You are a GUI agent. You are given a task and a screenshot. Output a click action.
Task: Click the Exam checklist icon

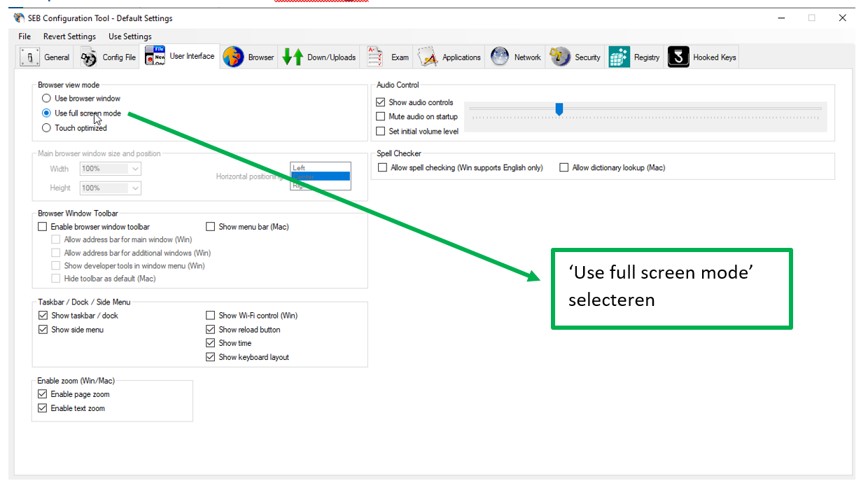click(375, 57)
